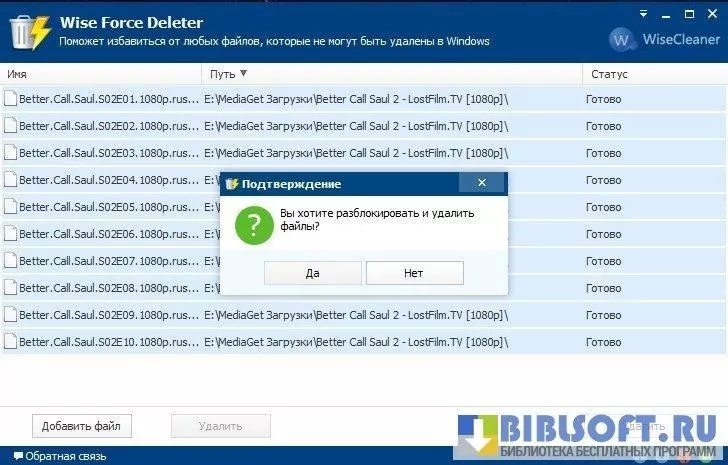Image resolution: width=728 pixels, height=465 pixels.
Task: Click the Better.Call.Saul.S02E10 file icon
Action: click(11, 341)
